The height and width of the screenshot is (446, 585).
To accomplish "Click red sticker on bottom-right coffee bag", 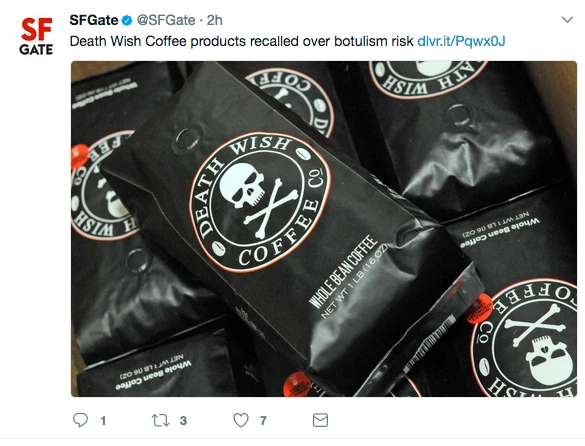I will point(479,309).
